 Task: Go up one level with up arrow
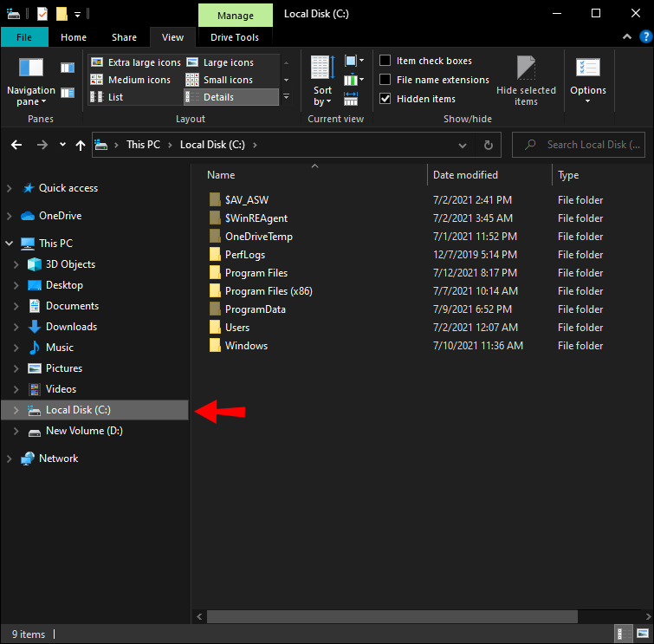click(80, 145)
